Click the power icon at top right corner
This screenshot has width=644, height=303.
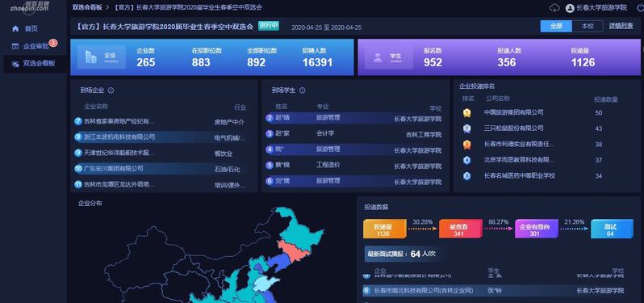point(641,7)
